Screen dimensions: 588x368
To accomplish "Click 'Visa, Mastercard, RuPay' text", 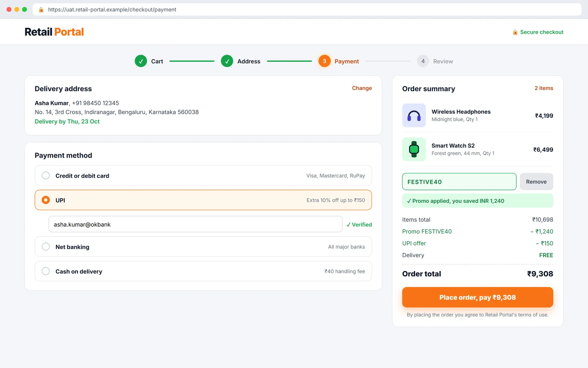I will (336, 176).
